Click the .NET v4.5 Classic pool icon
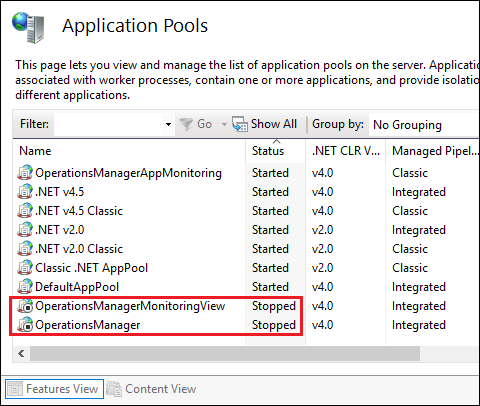The width and height of the screenshot is (480, 406). point(25,211)
